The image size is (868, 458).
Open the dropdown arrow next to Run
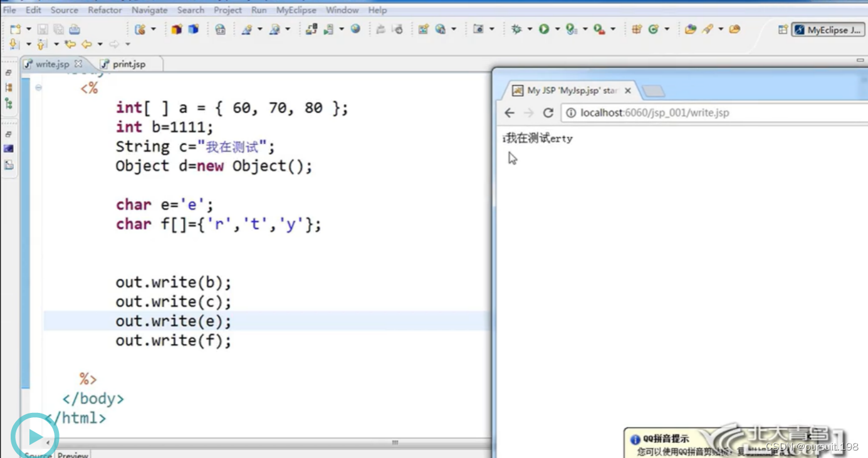pyautogui.click(x=558, y=29)
